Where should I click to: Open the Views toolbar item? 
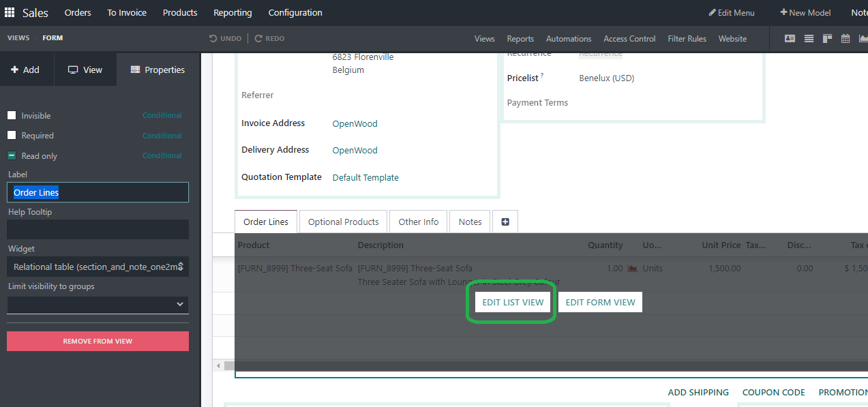(485, 39)
